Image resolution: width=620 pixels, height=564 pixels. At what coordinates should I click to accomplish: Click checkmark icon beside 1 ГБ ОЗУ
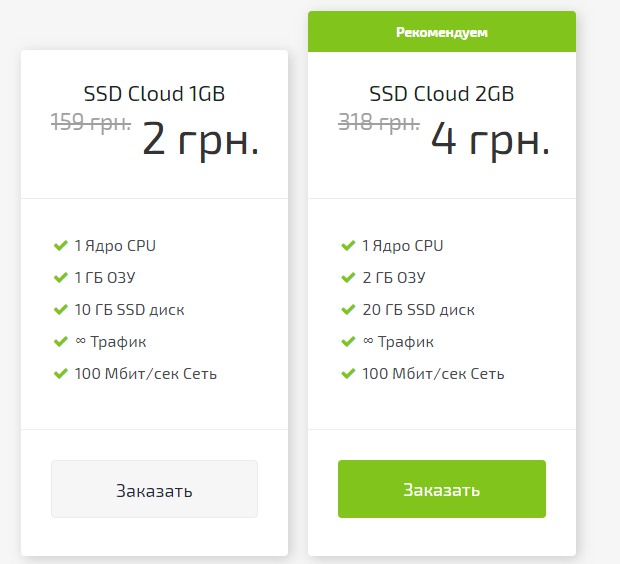click(61, 278)
